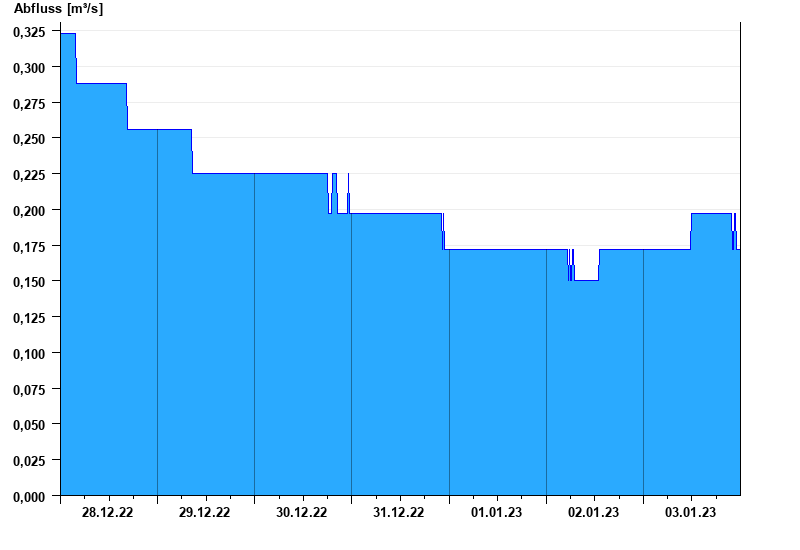Click the 28.12.22 date label
Screen dimensions: 800x550
point(107,512)
